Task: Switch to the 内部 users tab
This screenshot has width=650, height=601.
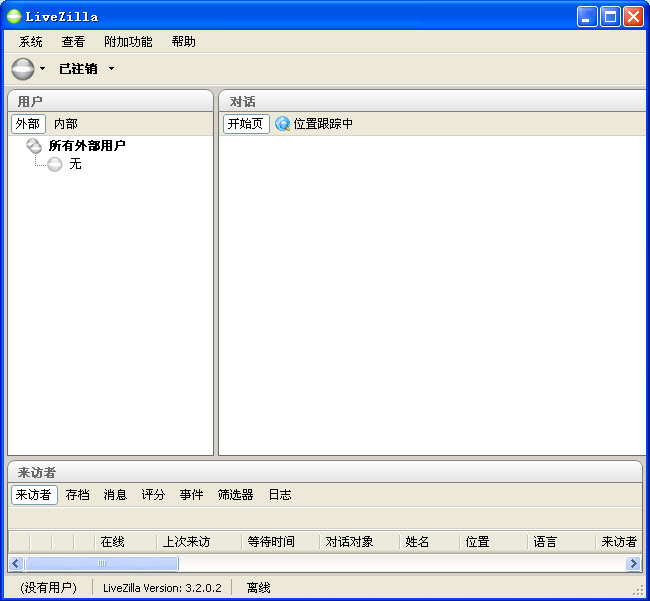Action: click(x=66, y=124)
